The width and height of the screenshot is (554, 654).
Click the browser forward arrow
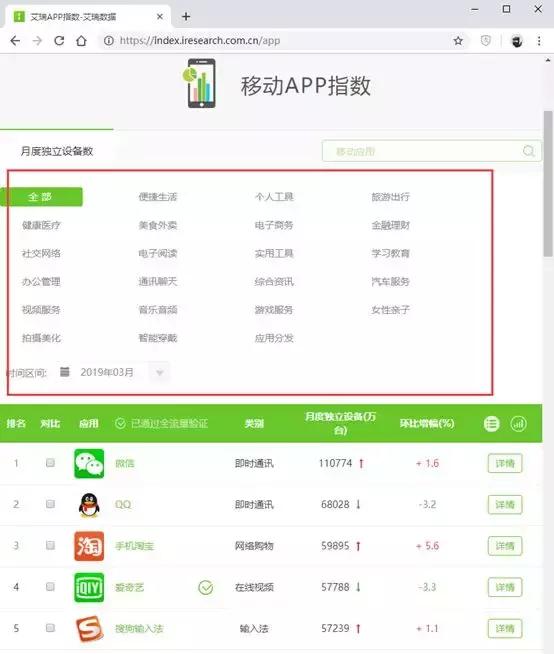click(37, 40)
